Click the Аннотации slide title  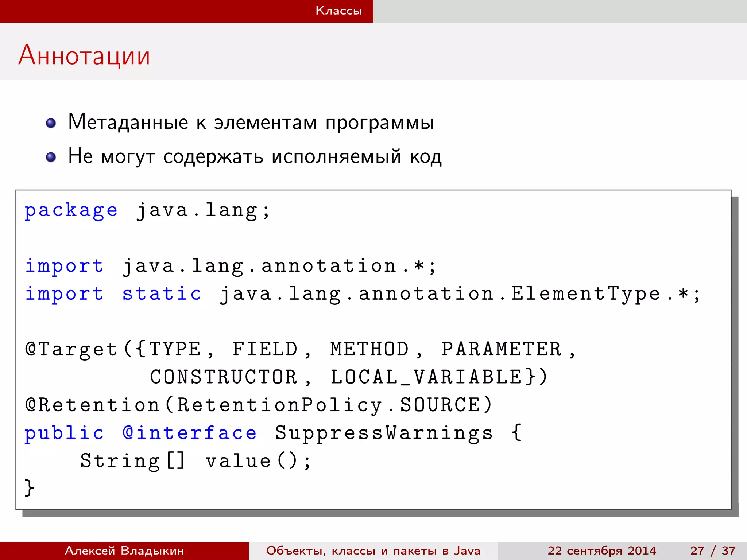(84, 55)
